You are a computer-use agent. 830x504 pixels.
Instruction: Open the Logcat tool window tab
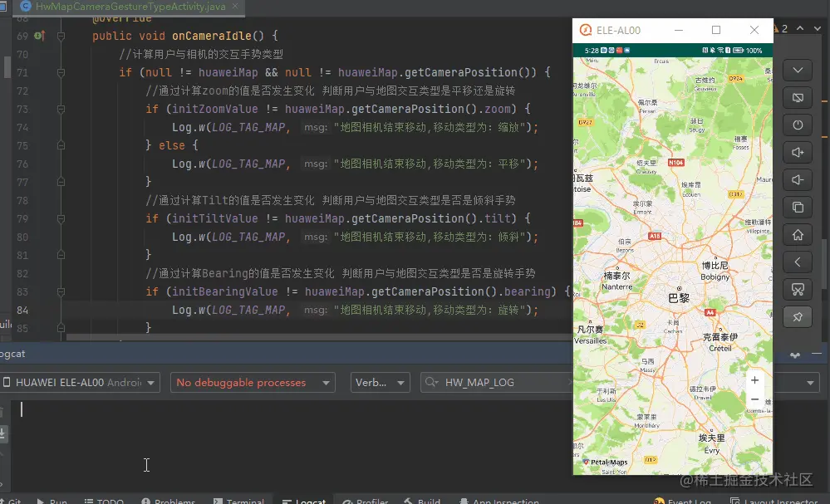[304, 501]
